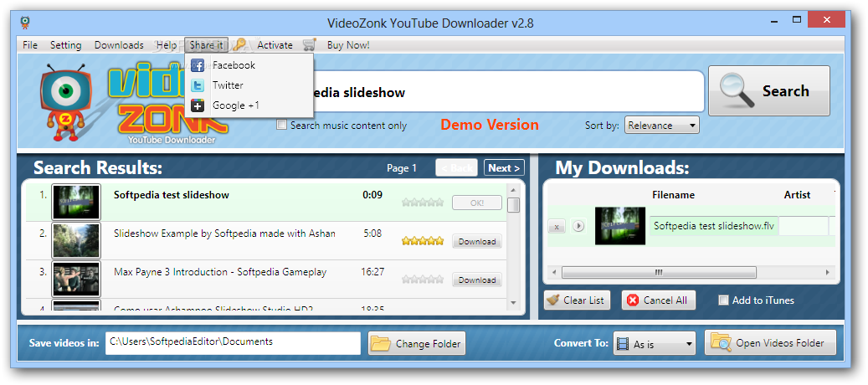This screenshot has width=868, height=385.
Task: Open thumbnail of Max Payne 3 Introduction
Action: click(76, 279)
